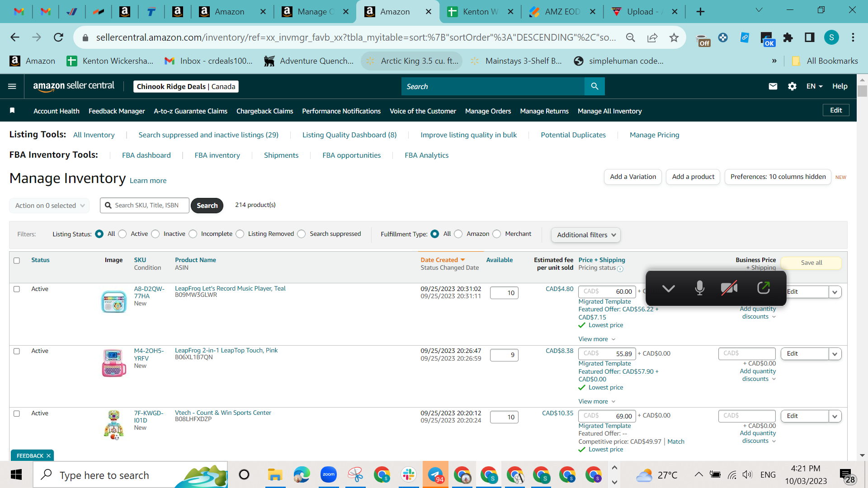
Task: Open Telegram from the taskbar
Action: pyautogui.click(x=435, y=475)
